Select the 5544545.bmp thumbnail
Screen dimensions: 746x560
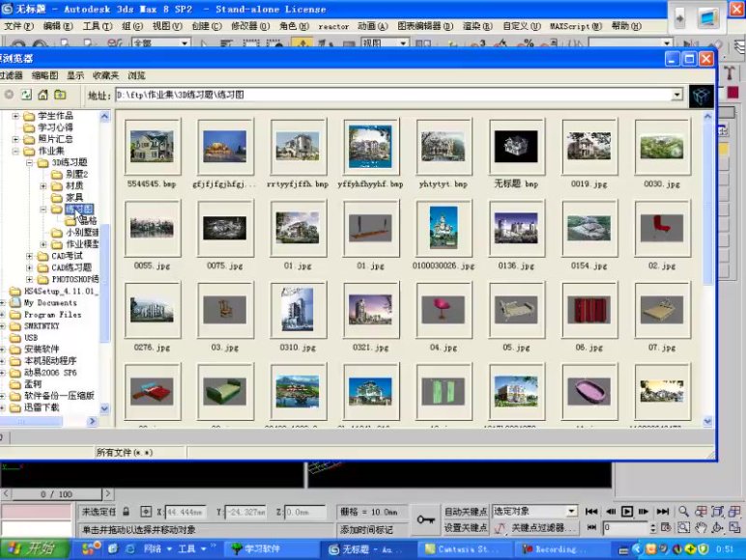(153, 147)
